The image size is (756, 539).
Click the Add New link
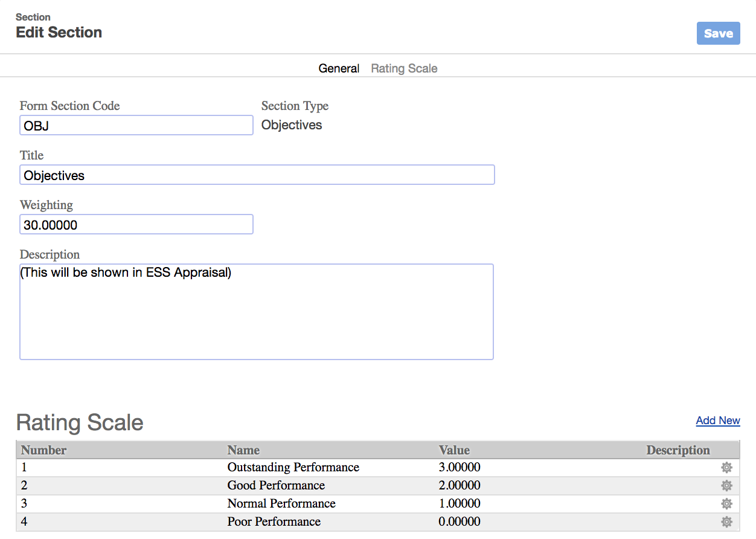(718, 421)
